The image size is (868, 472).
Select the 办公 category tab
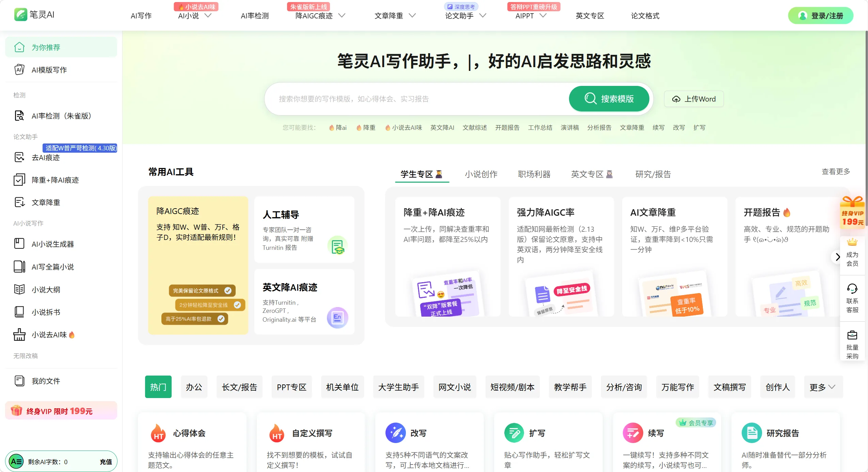(x=194, y=387)
